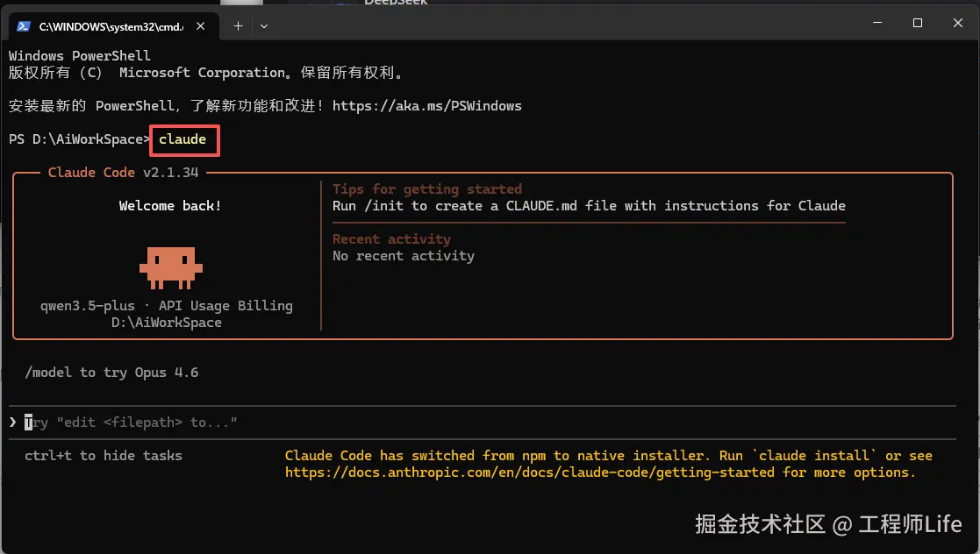Click the 'Tips for getting started' heading
Screen dimensions: 980x554
pos(427,189)
